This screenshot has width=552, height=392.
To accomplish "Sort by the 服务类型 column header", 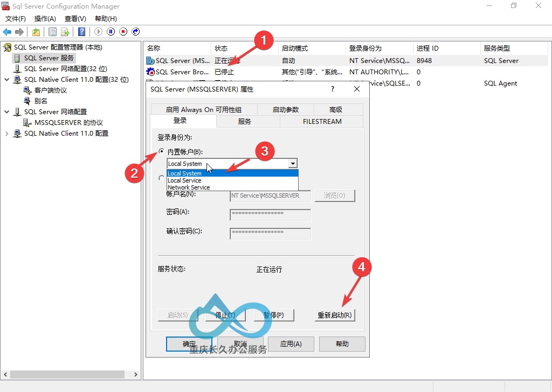I will point(514,48).
